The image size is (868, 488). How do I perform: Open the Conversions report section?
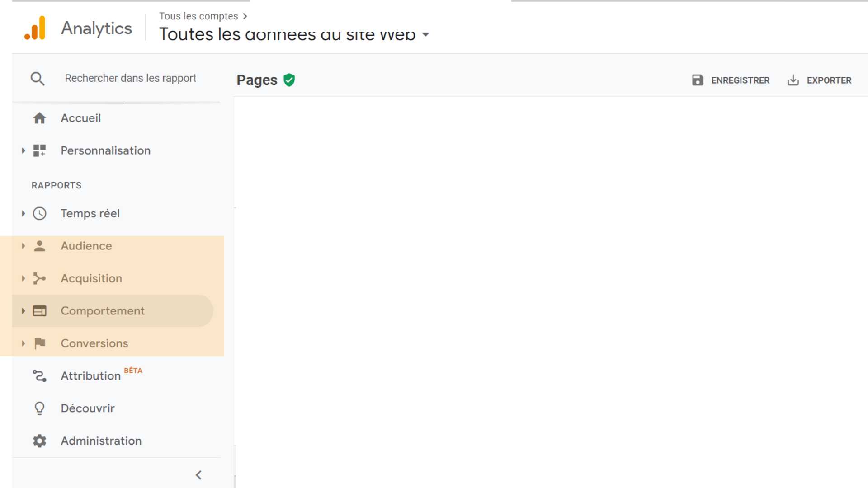(94, 343)
